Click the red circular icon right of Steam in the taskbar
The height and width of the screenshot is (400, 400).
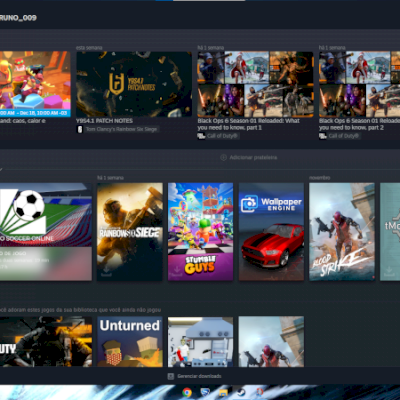pyautogui.click(x=259, y=392)
